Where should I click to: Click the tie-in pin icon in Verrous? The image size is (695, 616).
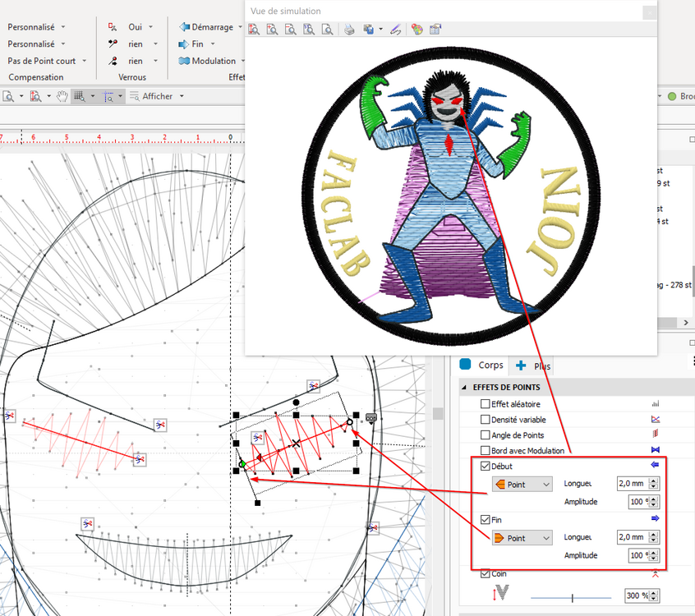[x=113, y=44]
